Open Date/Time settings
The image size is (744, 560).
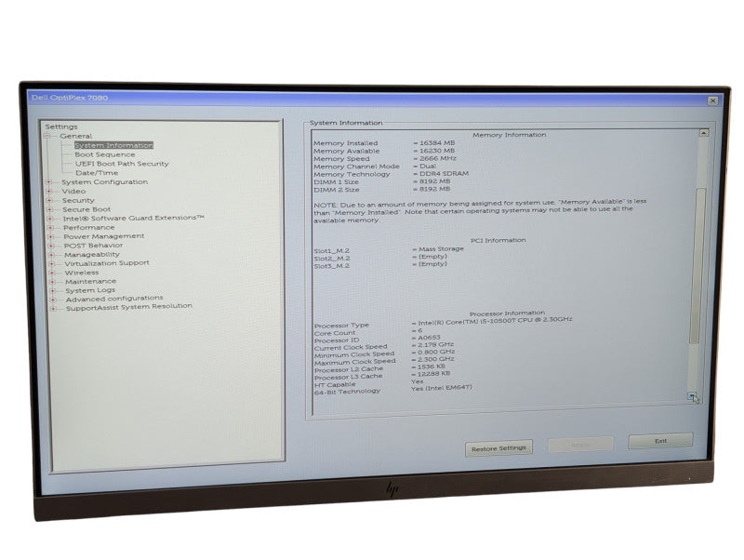click(97, 173)
